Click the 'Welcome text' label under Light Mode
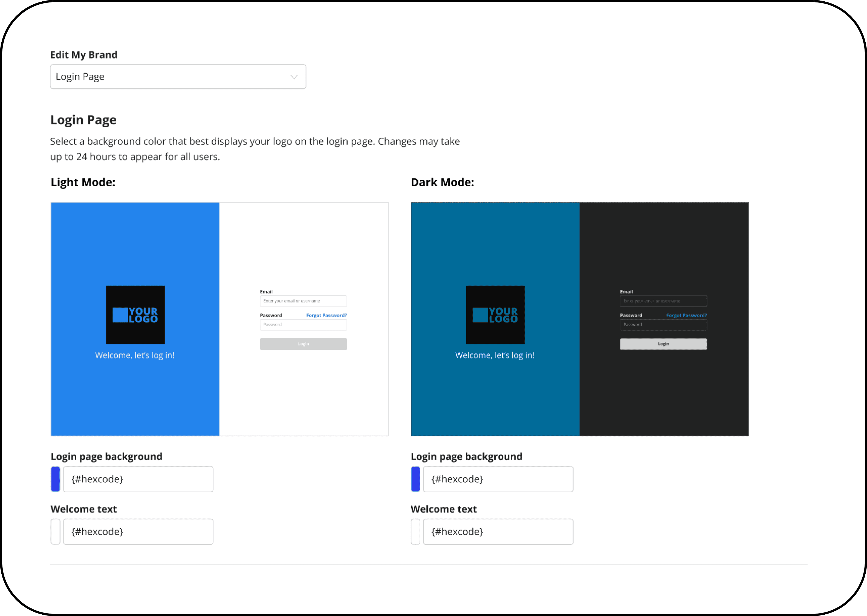Viewport: 867px width, 616px height. click(84, 509)
